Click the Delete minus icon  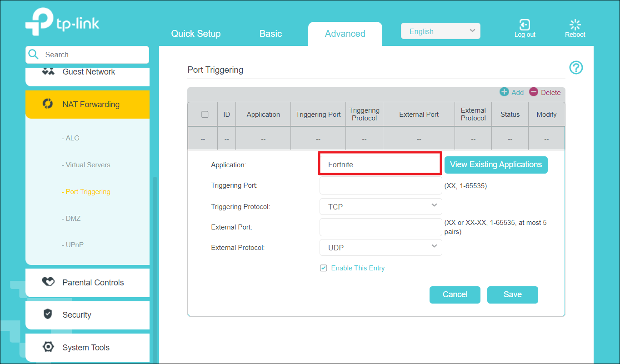click(534, 92)
